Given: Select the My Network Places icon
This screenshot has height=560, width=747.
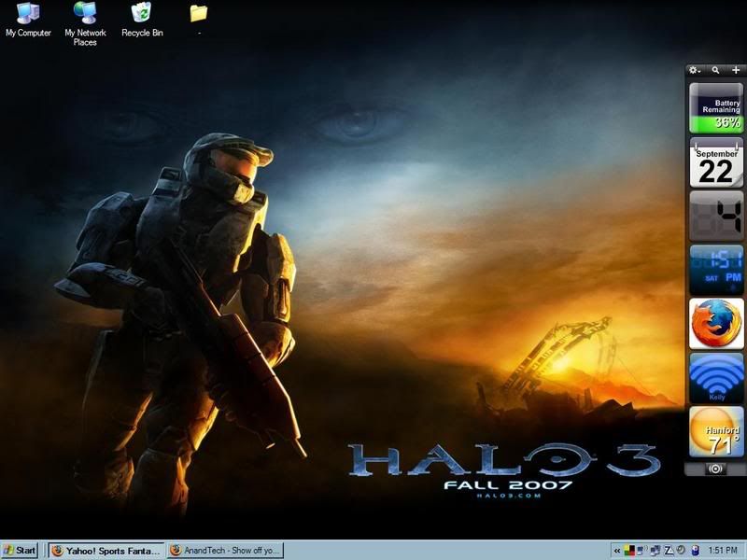Looking at the screenshot, I should pos(85,24).
